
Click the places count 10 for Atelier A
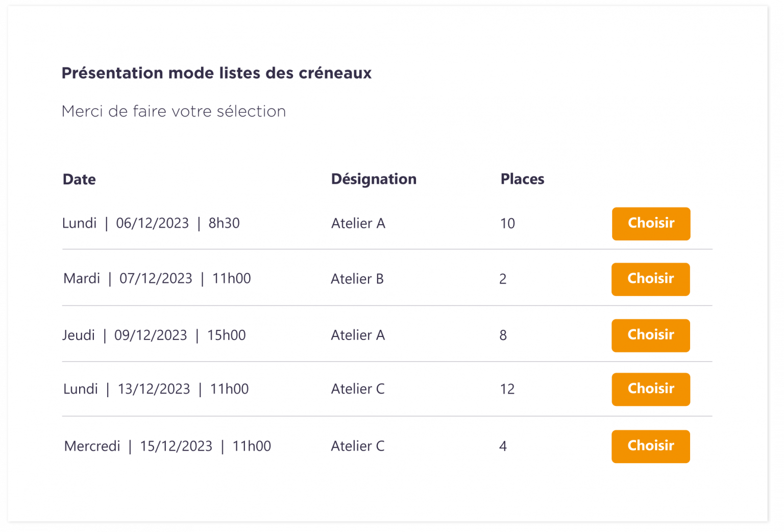click(x=507, y=223)
